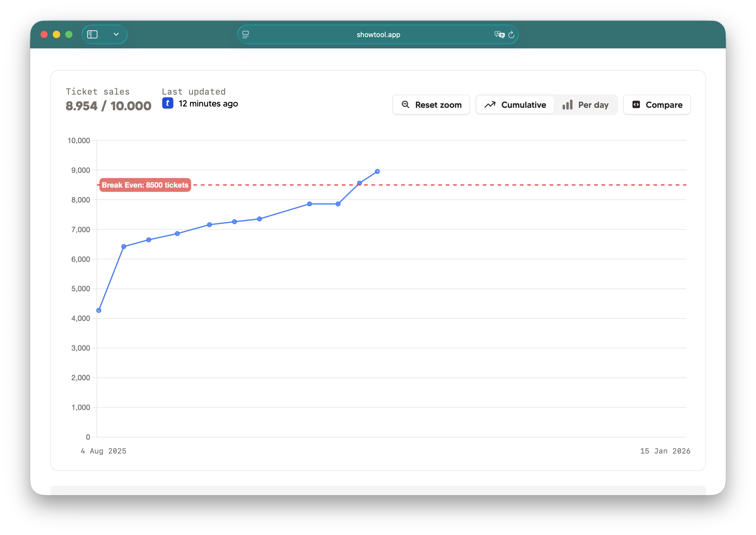Reload the page with refresh icon
Screen dimensions: 756x535
coord(511,35)
